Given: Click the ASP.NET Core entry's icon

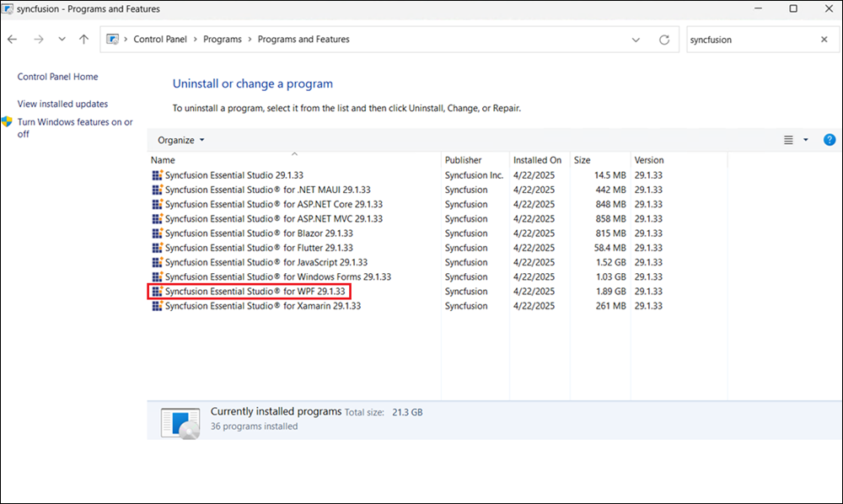Looking at the screenshot, I should 157,204.
